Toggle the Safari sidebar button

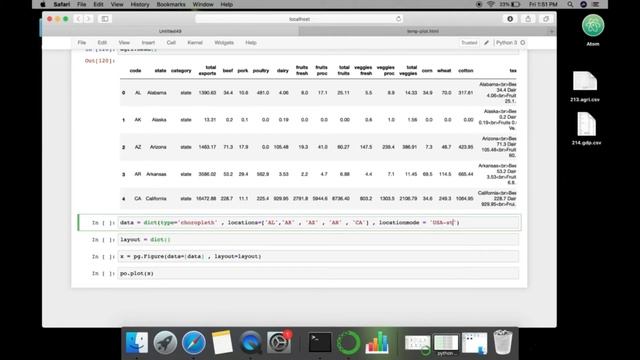coord(105,19)
